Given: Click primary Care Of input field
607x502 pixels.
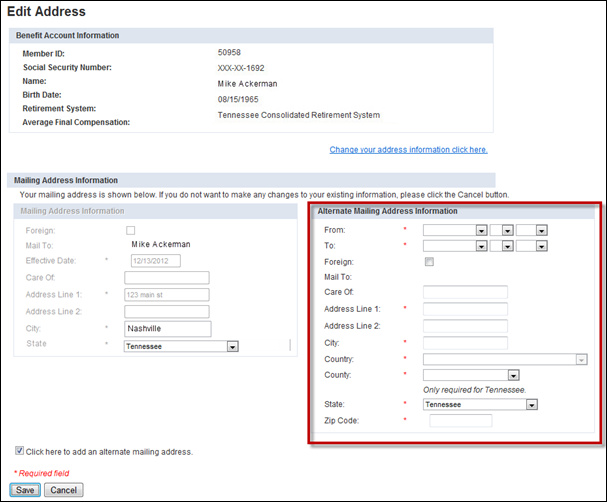Looking at the screenshot, I should (x=166, y=278).
